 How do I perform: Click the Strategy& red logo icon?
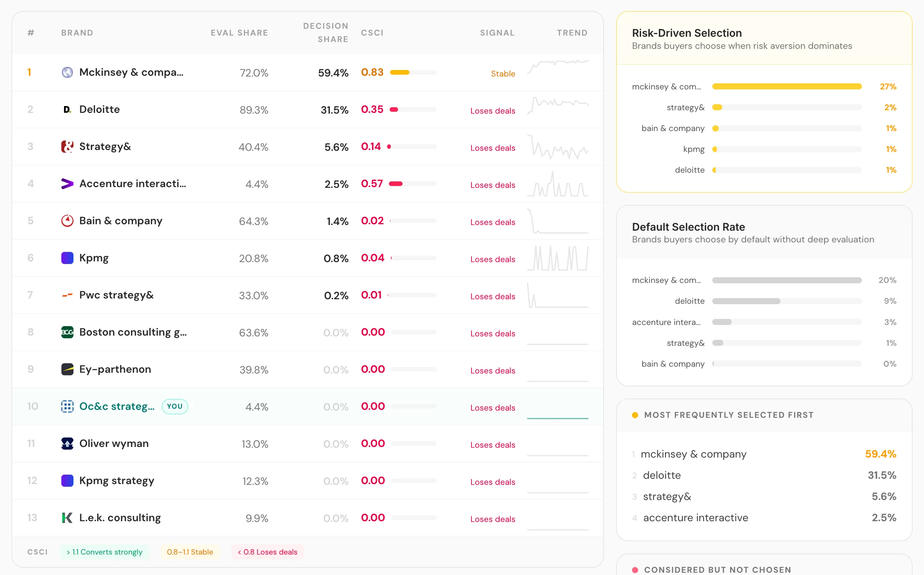coord(67,147)
